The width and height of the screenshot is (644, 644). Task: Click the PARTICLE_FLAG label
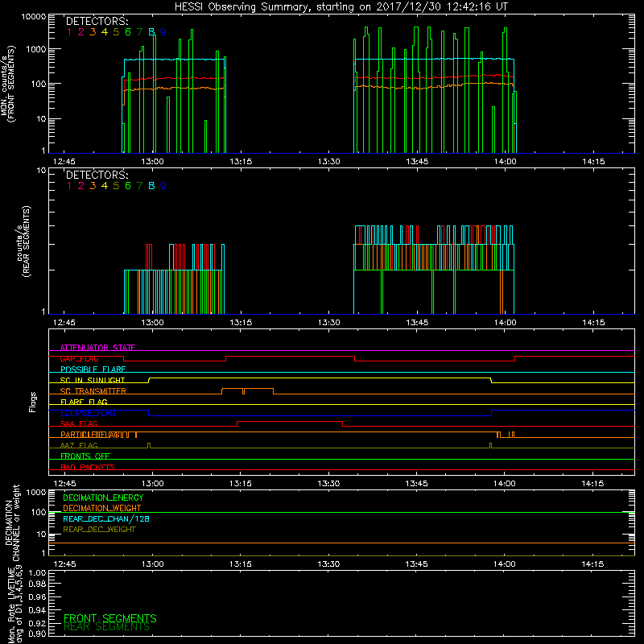tap(90, 435)
